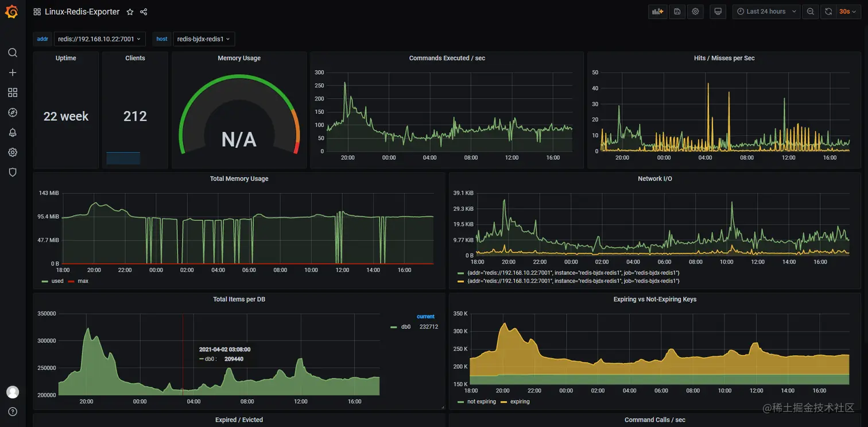Click the Grafana logo home icon
Screen dimensions: 868x427
point(12,11)
